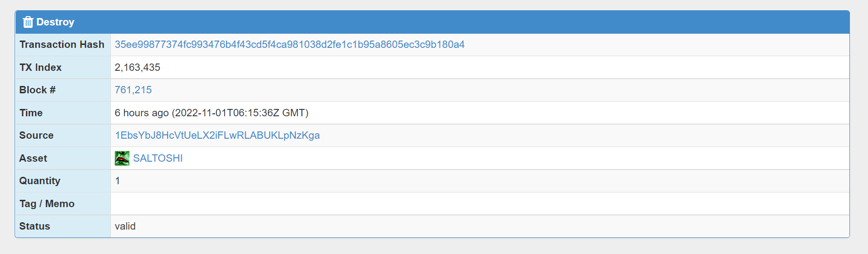Click the Quantity value 1
The height and width of the screenshot is (254, 868).
pyautogui.click(x=117, y=181)
